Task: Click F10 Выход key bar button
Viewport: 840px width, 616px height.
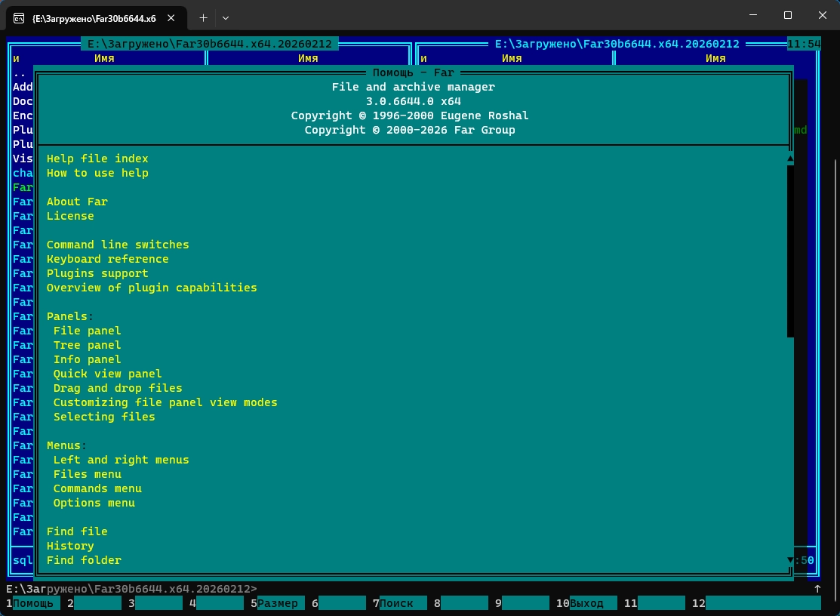Action: coord(586,603)
